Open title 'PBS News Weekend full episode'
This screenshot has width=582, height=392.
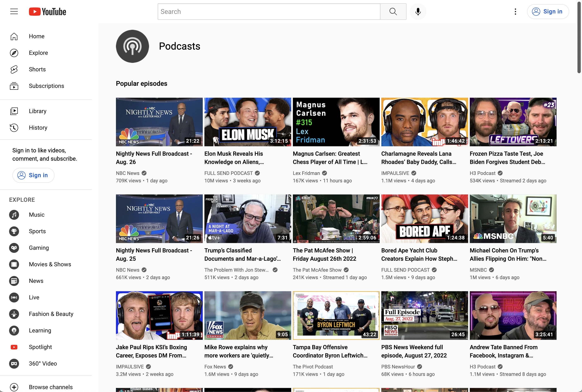click(414, 351)
